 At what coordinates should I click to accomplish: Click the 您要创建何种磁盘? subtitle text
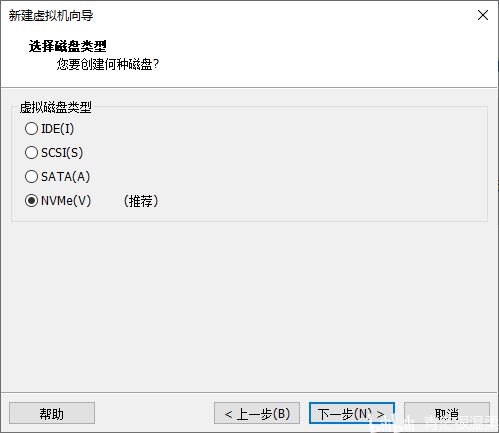108,64
